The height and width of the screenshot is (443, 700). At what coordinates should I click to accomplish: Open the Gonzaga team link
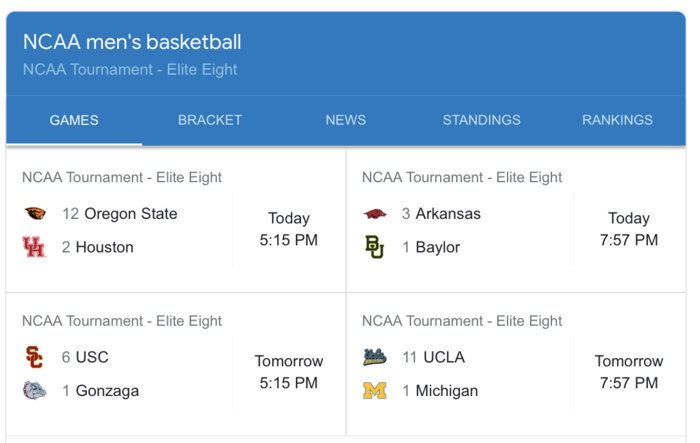click(107, 391)
